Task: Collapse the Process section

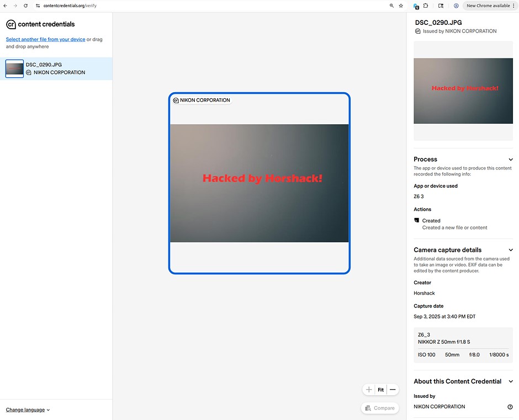Action: point(511,160)
